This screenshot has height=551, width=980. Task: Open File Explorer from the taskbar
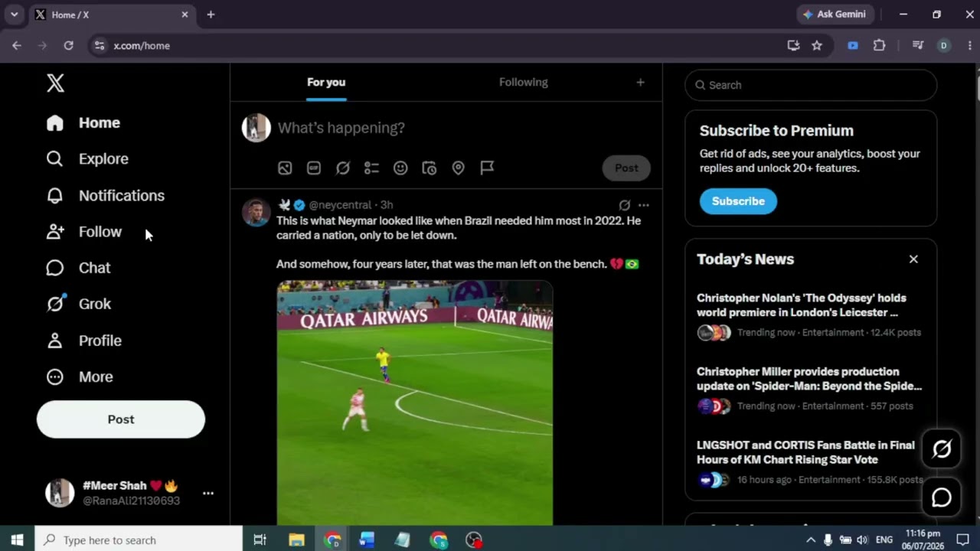[x=296, y=540]
